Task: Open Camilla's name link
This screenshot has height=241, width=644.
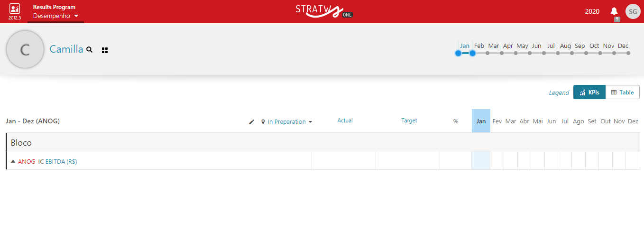Action: (x=66, y=49)
